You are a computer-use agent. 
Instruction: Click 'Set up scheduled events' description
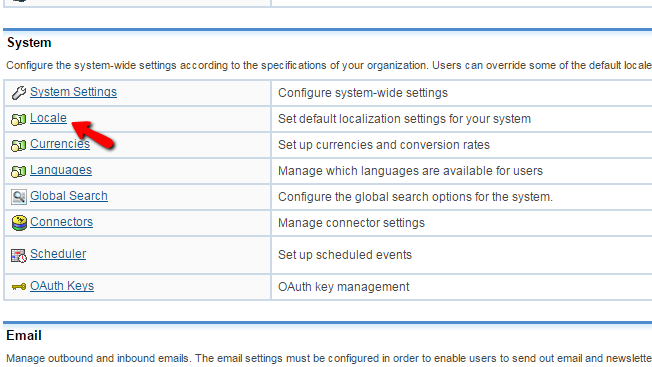(345, 255)
